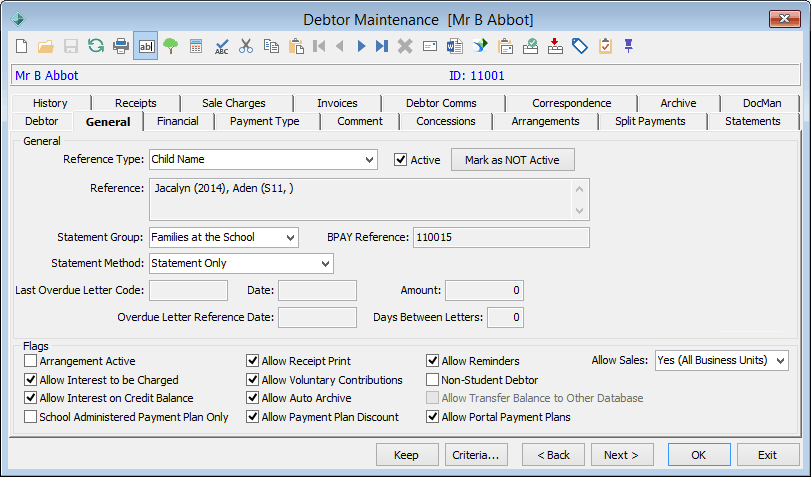Toggle Allow Payment Plan Discount checkbox
This screenshot has width=811, height=477.
point(252,416)
